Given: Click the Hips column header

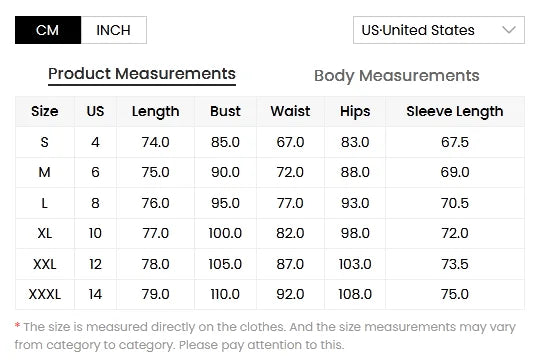Looking at the screenshot, I should [x=355, y=111].
